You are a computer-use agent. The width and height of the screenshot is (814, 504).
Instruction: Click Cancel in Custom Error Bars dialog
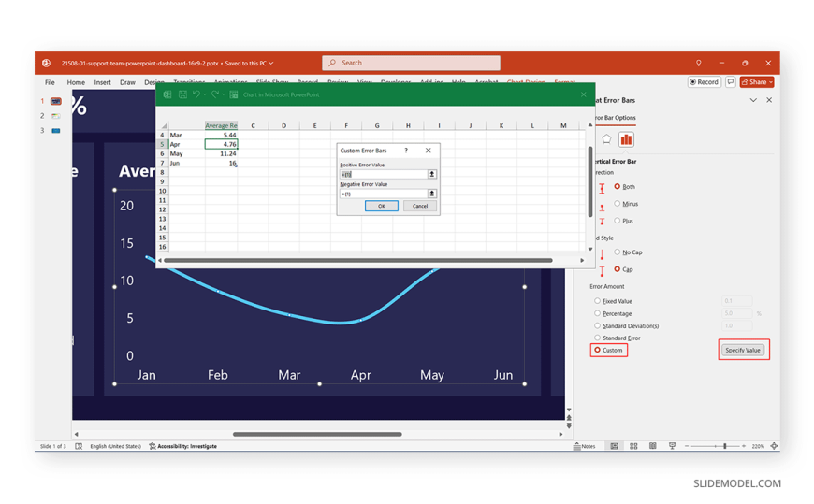point(420,206)
